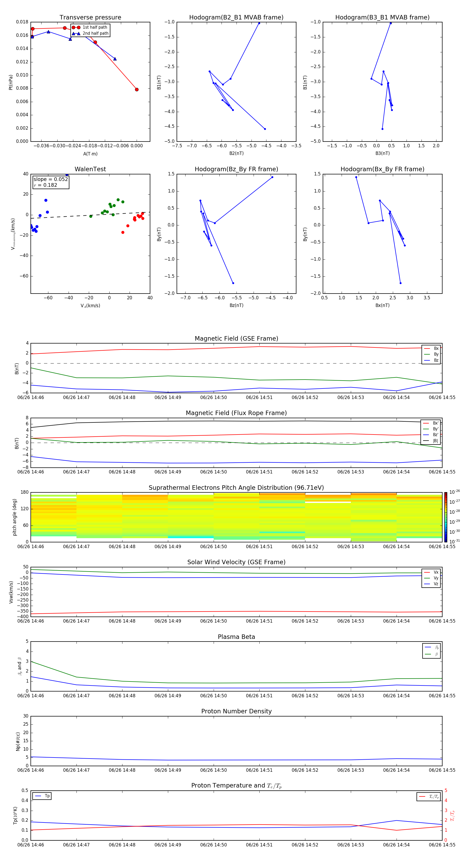Click the 'Solar Wind Velocity (GSE Frame)' title
This screenshot has width=473, height=868.
(236, 562)
